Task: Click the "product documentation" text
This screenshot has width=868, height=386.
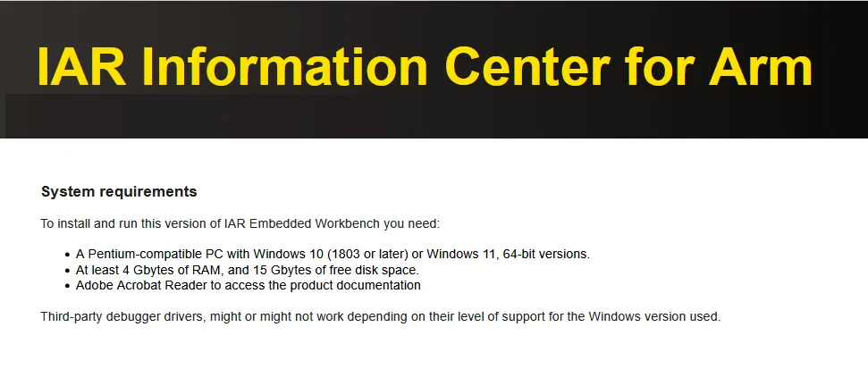Action: [x=360, y=286]
